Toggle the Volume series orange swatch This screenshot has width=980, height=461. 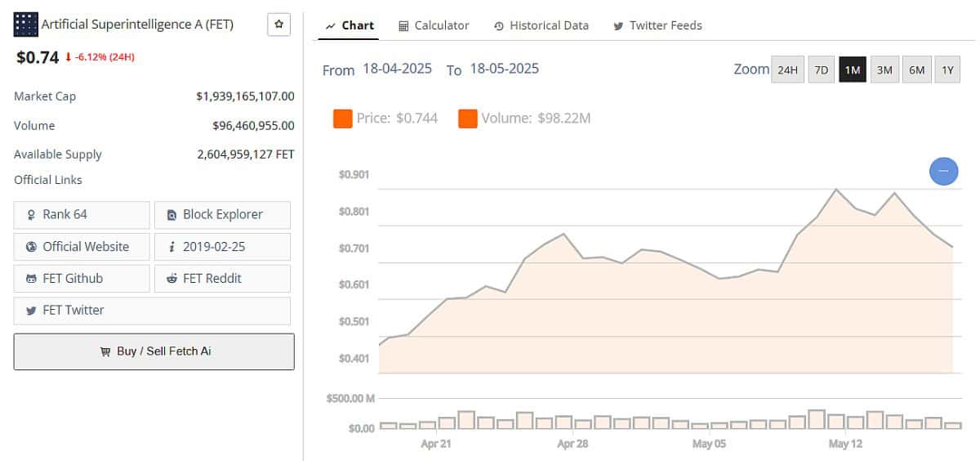(x=467, y=119)
